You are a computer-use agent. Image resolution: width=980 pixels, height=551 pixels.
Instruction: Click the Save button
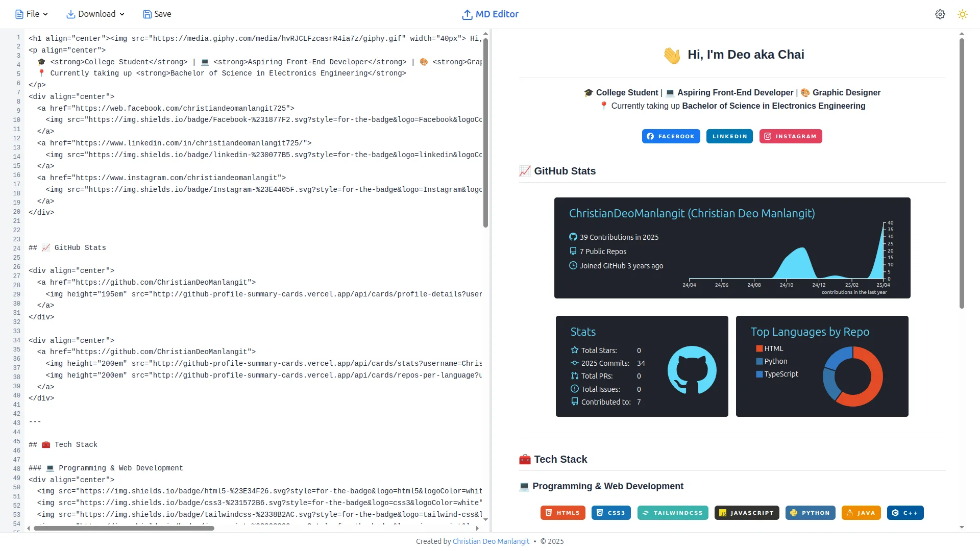157,14
